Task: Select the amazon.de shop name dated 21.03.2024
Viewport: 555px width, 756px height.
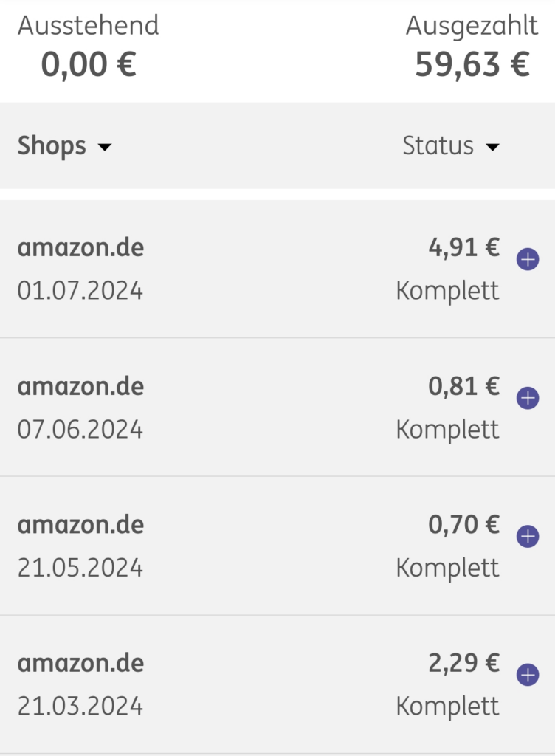Action: pos(80,663)
